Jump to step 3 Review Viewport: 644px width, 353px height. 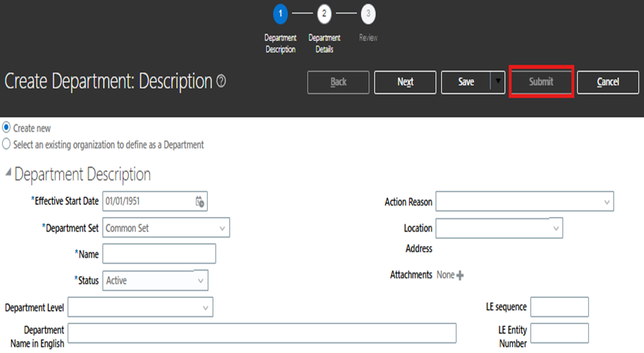tap(368, 13)
